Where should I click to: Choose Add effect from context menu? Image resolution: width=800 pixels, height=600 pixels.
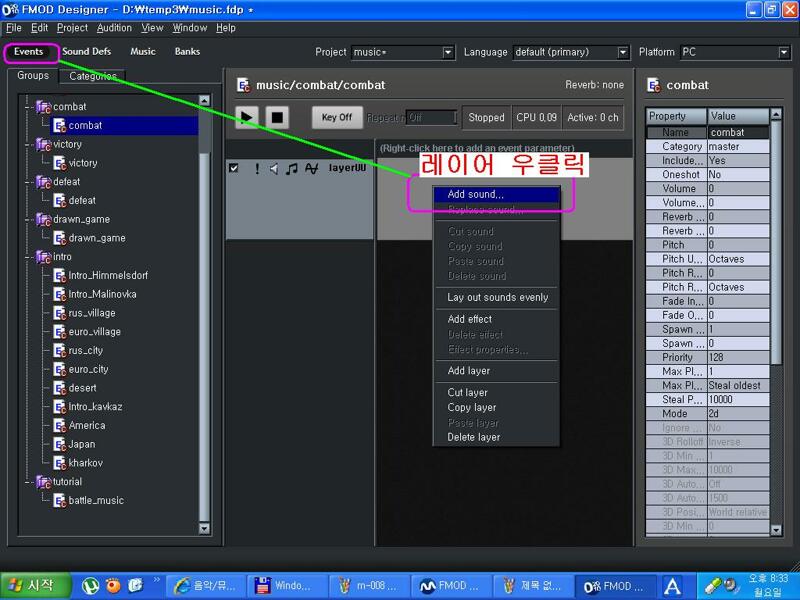[x=496, y=319]
